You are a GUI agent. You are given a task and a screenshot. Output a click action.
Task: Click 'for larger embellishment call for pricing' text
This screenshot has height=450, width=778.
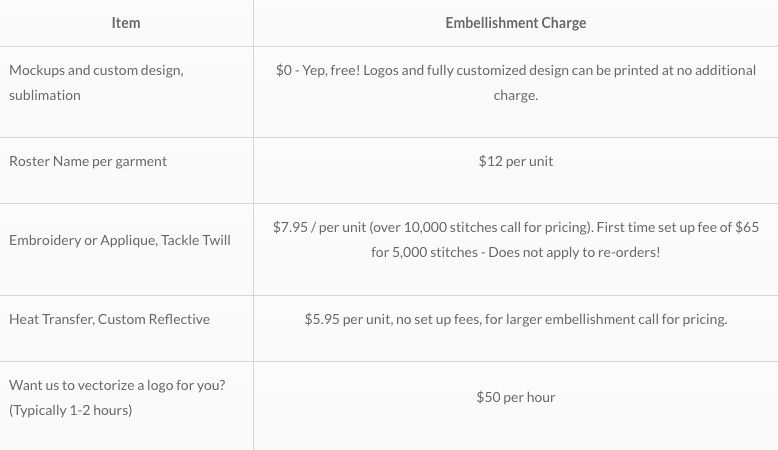click(x=606, y=319)
